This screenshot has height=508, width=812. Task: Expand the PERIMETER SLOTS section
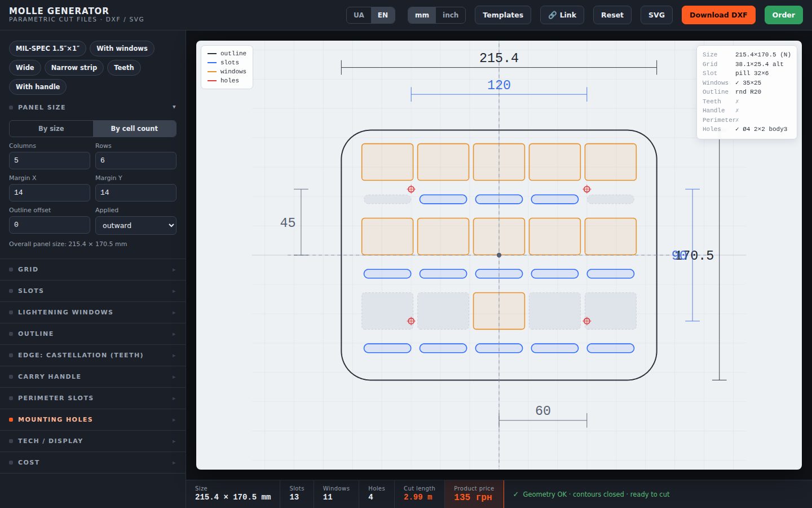92,398
